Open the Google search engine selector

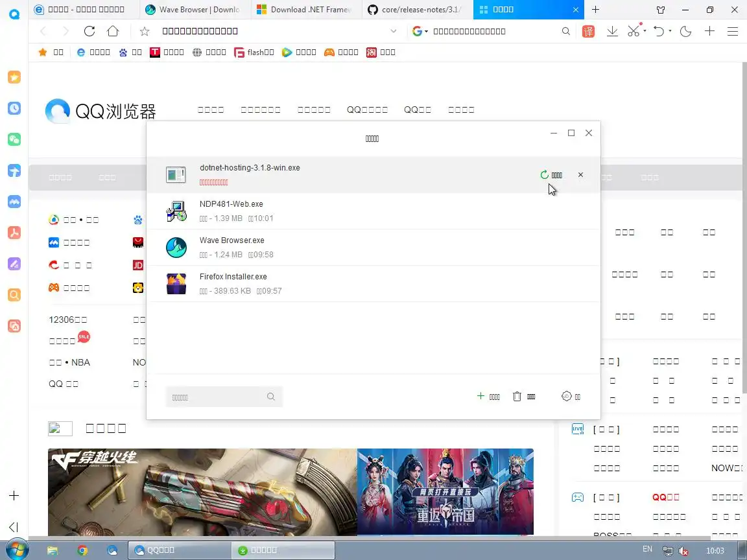coord(420,31)
